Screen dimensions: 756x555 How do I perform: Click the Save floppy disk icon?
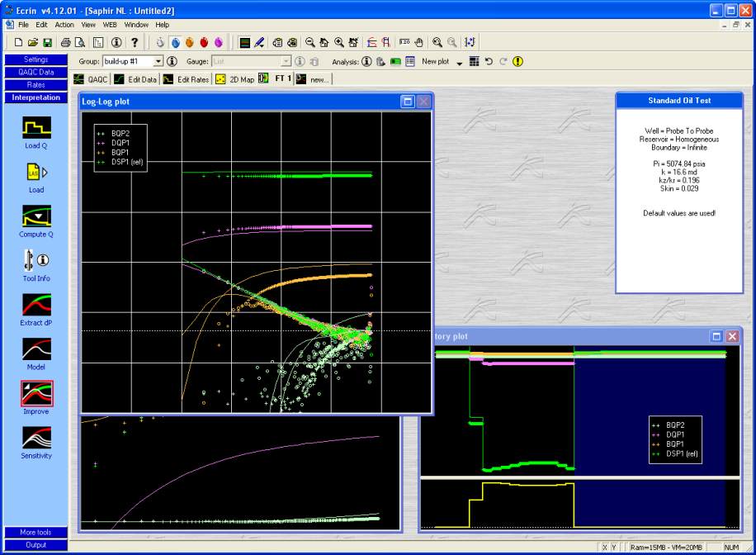pos(48,42)
